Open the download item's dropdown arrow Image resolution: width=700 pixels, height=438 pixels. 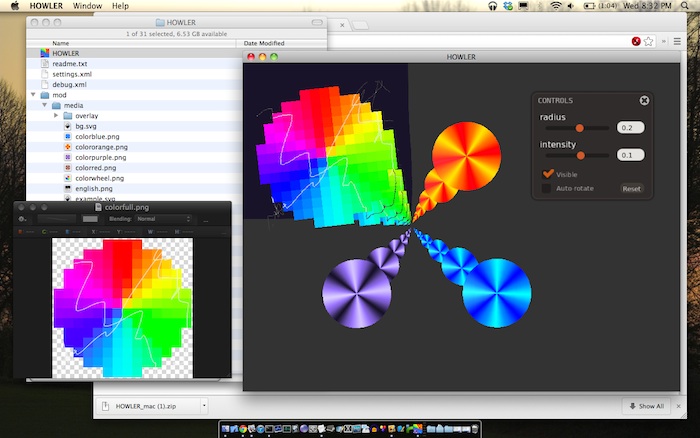point(204,406)
